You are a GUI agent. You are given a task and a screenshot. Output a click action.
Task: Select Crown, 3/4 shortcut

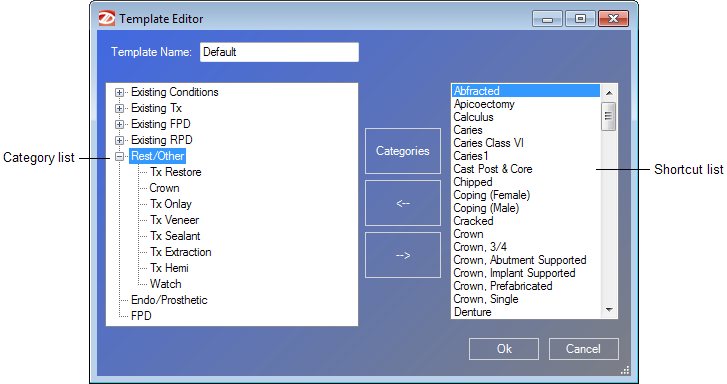[480, 247]
